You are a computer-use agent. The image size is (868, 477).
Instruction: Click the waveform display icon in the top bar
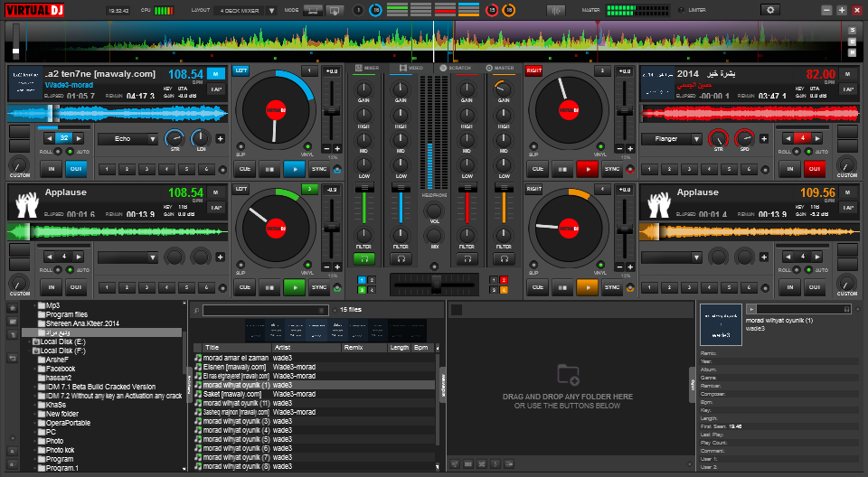pos(556,10)
